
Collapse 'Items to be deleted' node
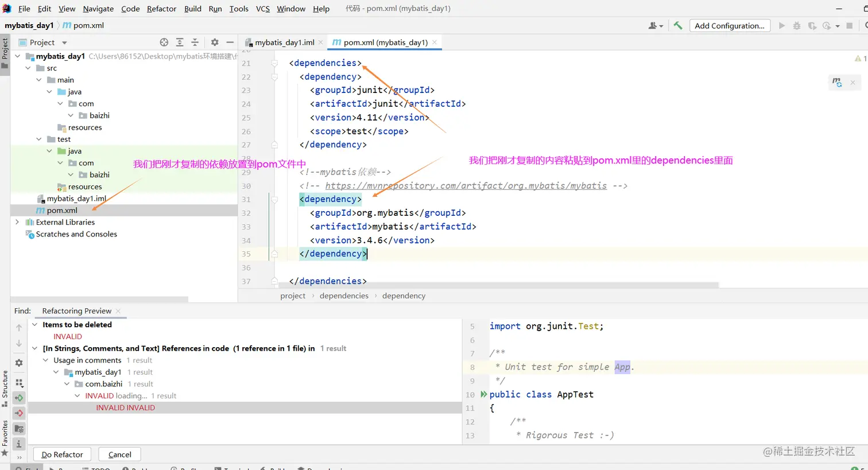click(x=34, y=324)
